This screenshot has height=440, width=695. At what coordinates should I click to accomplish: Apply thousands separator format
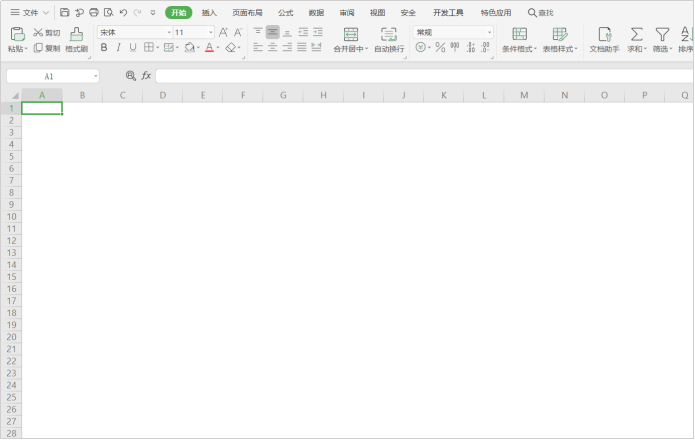pos(455,47)
